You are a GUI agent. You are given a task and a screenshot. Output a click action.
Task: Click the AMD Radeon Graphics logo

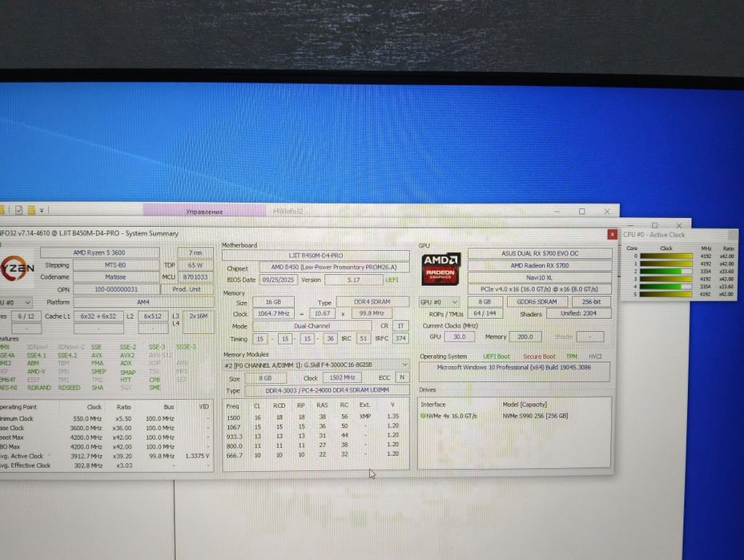[440, 269]
